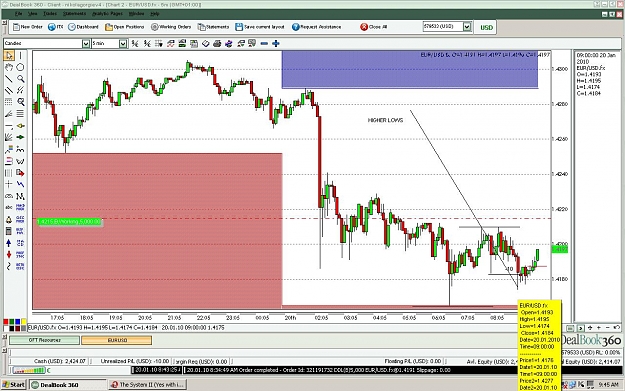The height and width of the screenshot is (391, 625).
Task: Open the Analytic Pages menu
Action: coord(107,14)
